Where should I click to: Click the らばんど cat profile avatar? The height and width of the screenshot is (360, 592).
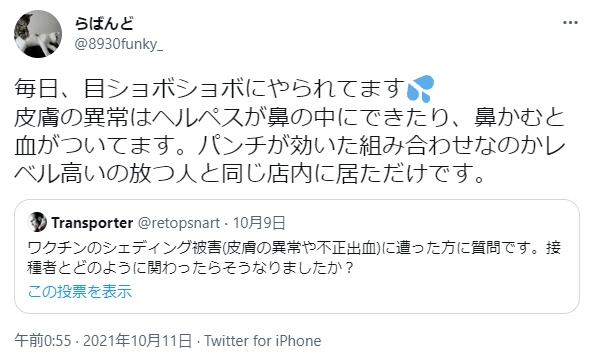click(x=38, y=34)
